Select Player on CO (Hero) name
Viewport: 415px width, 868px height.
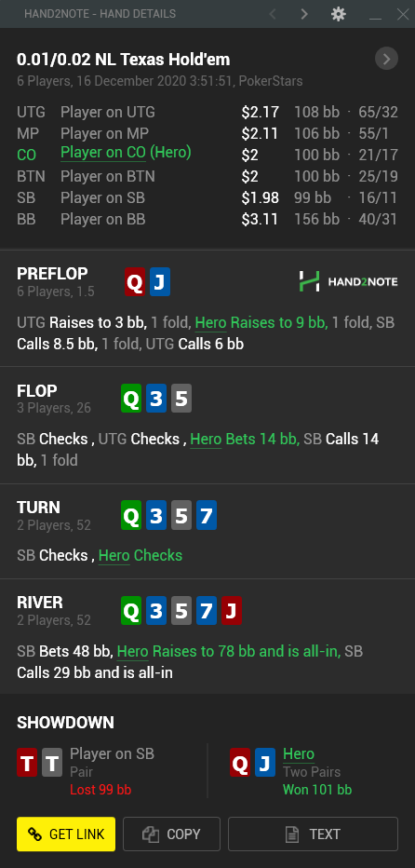[126, 153]
